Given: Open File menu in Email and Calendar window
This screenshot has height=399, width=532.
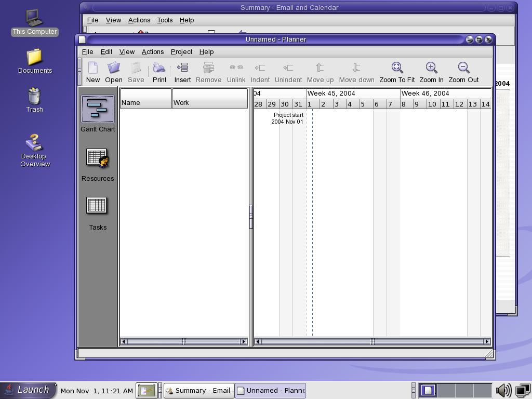Looking at the screenshot, I should (92, 20).
